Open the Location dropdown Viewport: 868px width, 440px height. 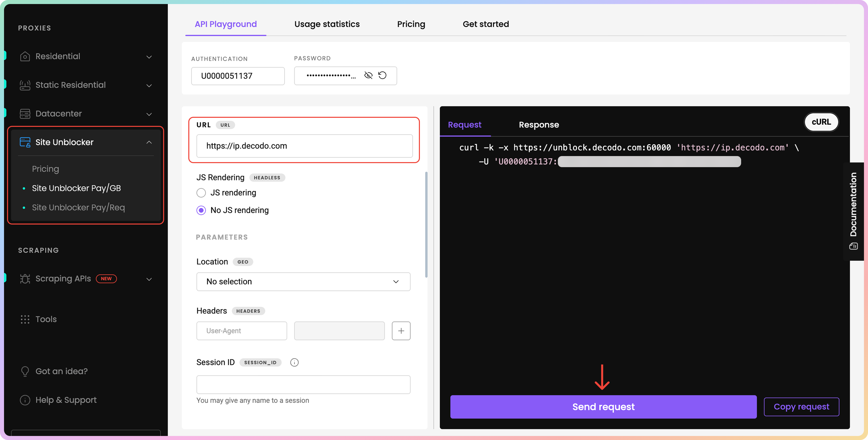coord(303,282)
